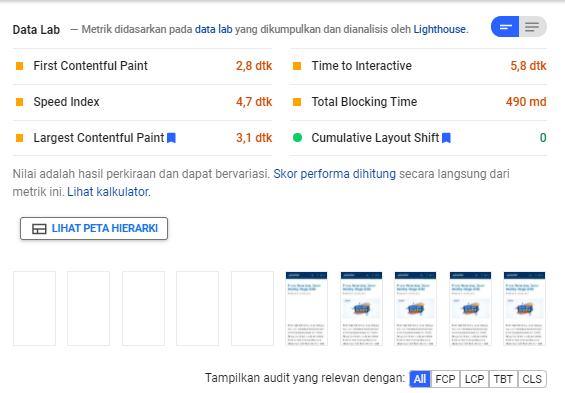Click the 5,8 dtk value
Viewport: 565px width, 393px height.
[x=528, y=66]
